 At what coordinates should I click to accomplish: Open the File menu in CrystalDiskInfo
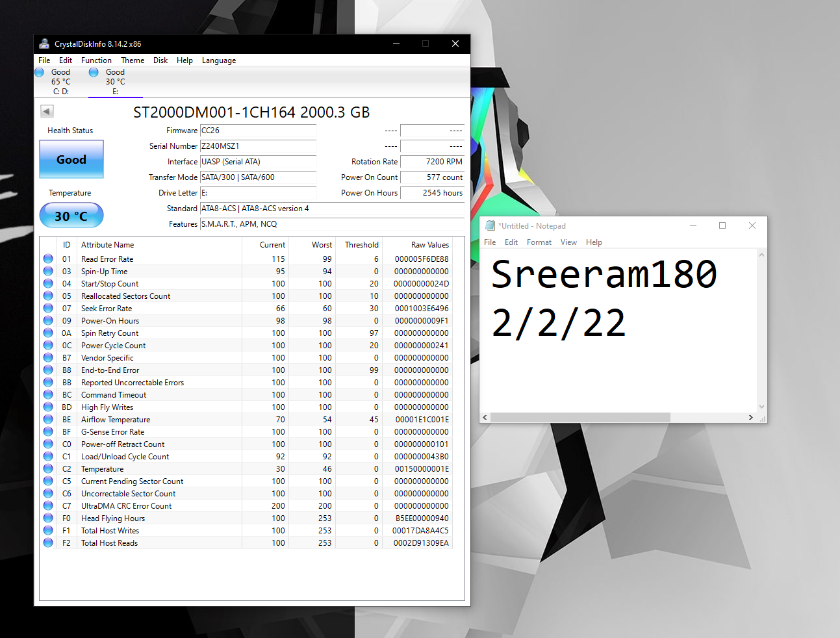click(x=44, y=60)
